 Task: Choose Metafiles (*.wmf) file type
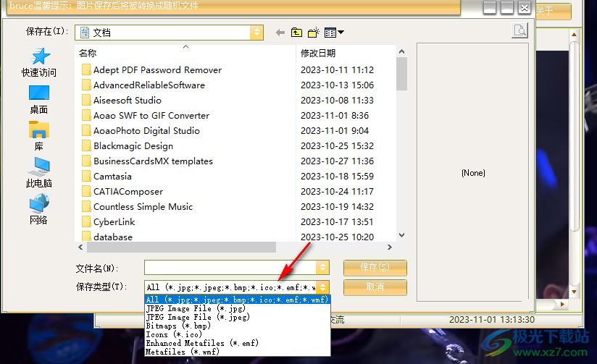[237, 352]
